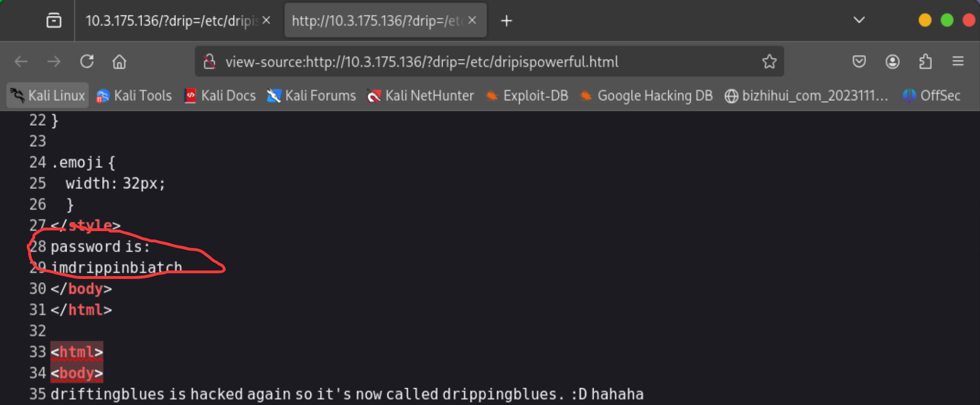The image size is (980, 405).
Task: Expand the list all tabs chevron
Action: (x=859, y=20)
